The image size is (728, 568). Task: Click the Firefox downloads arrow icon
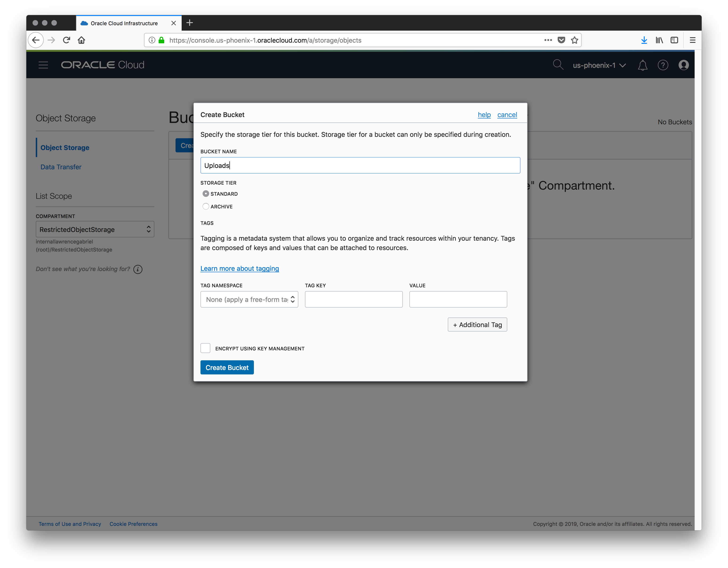(x=644, y=40)
